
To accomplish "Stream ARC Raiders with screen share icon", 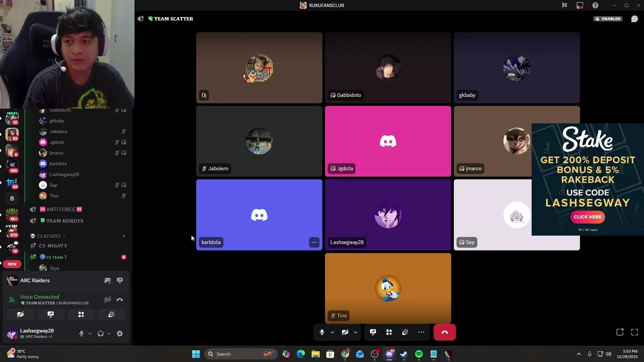I will point(120,281).
